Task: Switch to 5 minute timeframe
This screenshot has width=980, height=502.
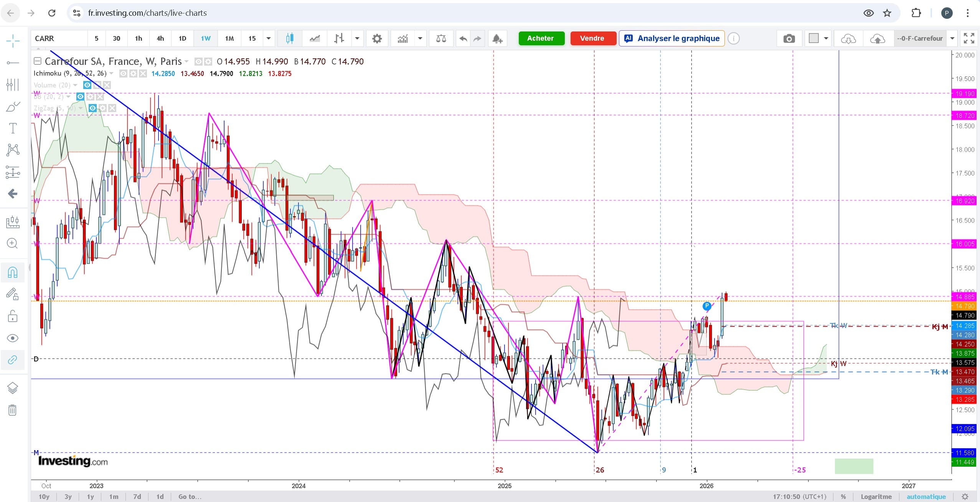Action: pos(97,38)
